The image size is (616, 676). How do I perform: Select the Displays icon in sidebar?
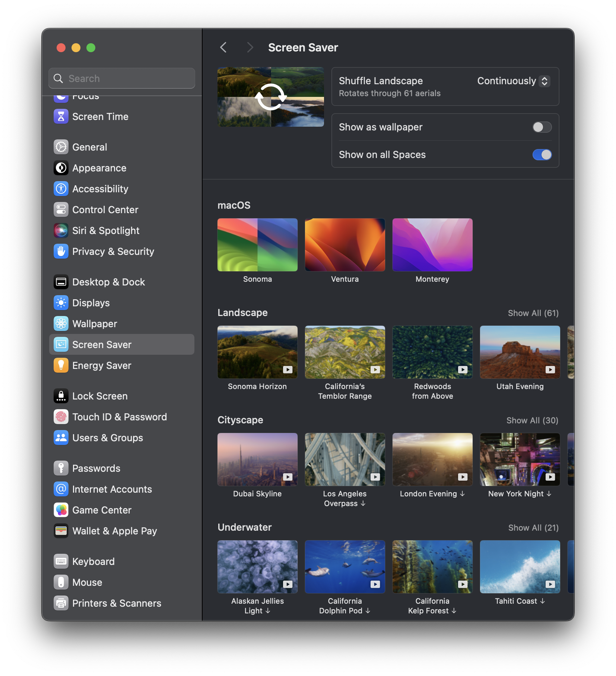coord(61,303)
